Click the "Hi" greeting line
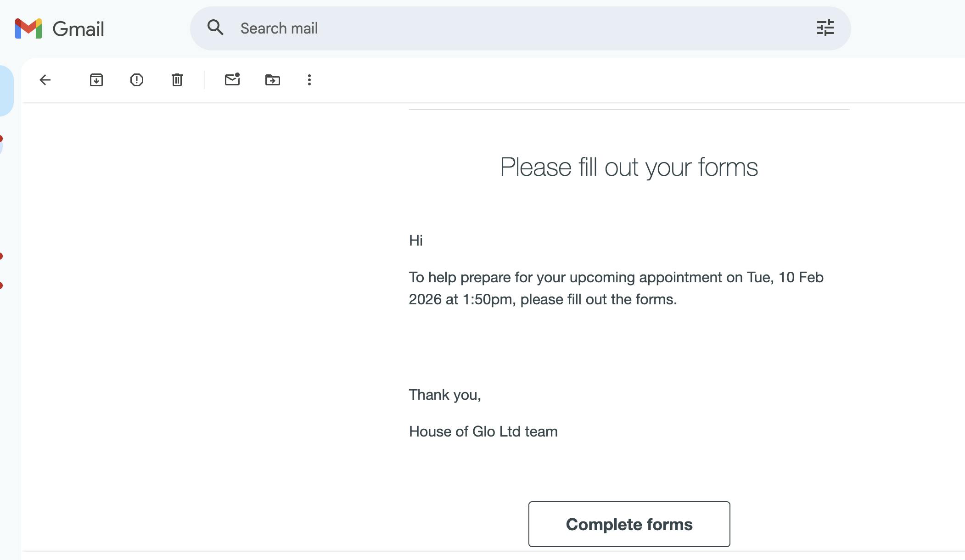 416,241
